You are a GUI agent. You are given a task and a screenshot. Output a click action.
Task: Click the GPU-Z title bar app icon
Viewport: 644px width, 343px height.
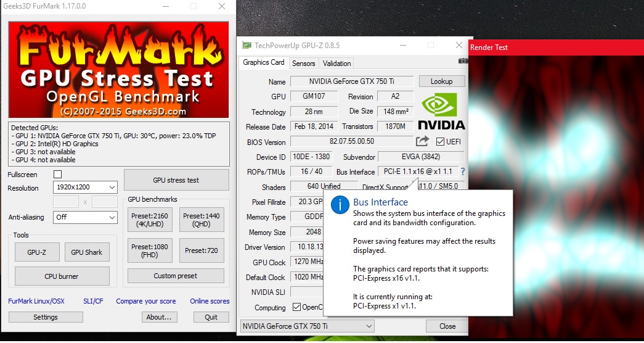247,45
